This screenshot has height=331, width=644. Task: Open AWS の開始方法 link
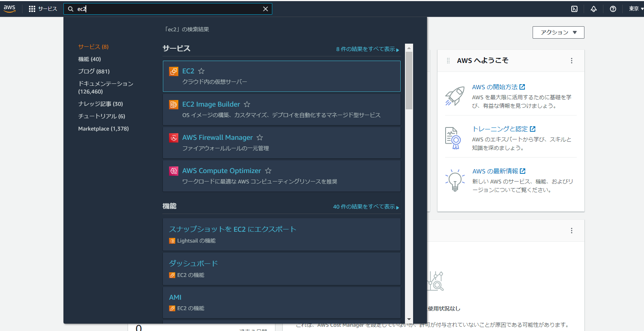coord(495,87)
